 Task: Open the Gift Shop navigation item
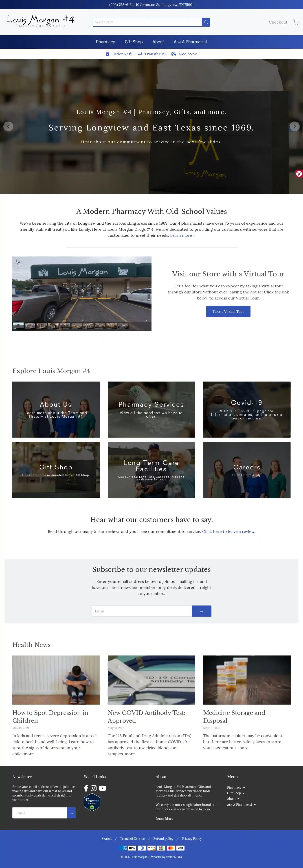[134, 42]
